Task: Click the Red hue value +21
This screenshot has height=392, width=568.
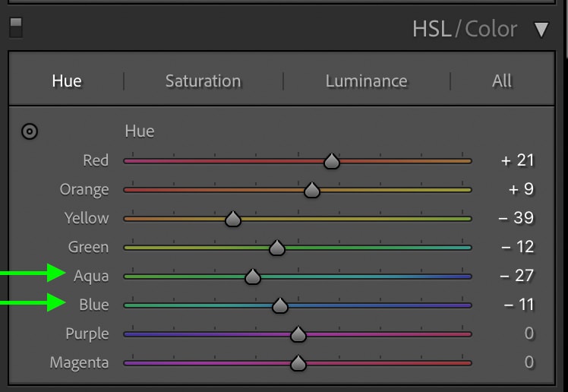Action: pyautogui.click(x=517, y=160)
